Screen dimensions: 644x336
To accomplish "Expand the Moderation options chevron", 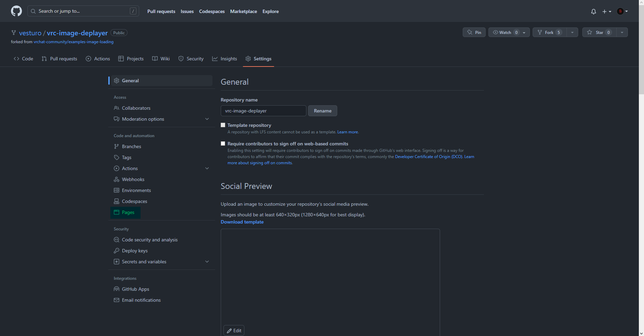I will [x=207, y=119].
